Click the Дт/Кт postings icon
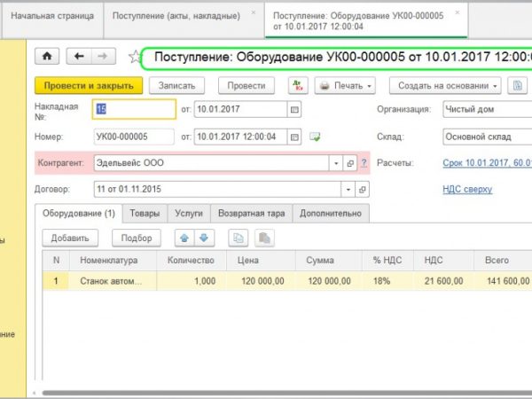 (296, 86)
